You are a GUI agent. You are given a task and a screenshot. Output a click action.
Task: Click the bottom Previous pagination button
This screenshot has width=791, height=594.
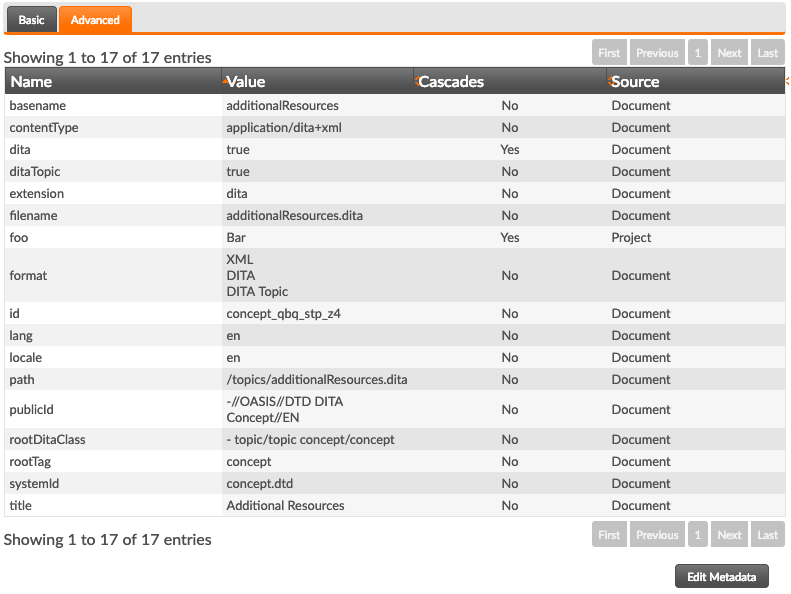tap(657, 534)
